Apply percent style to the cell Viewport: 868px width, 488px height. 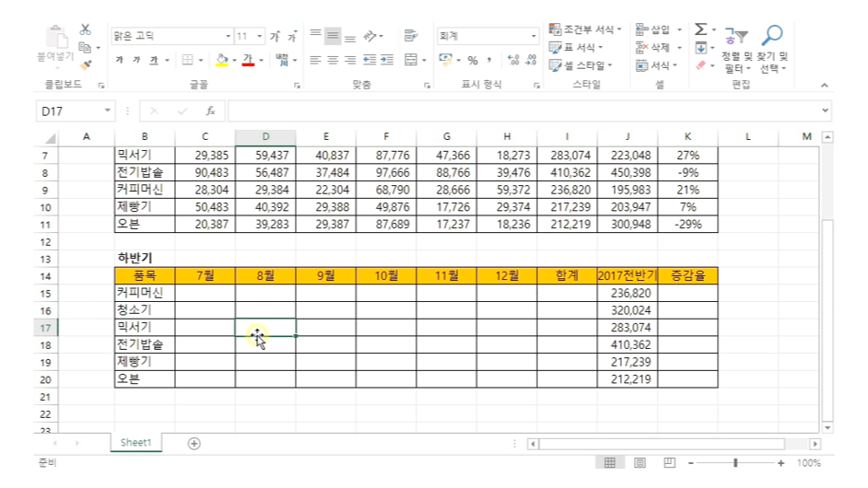(x=473, y=61)
